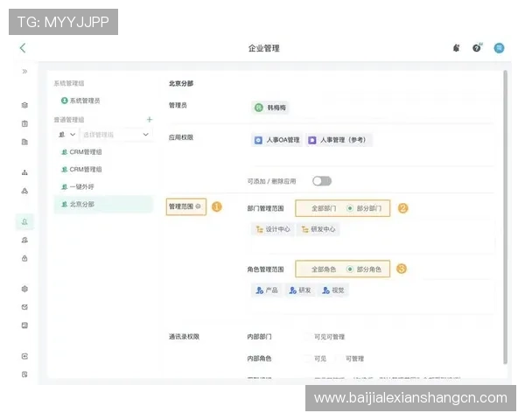Image resolution: width=525 pixels, height=420 pixels.
Task: Add a new 普通管理组 with plus icon
Action: click(150, 119)
